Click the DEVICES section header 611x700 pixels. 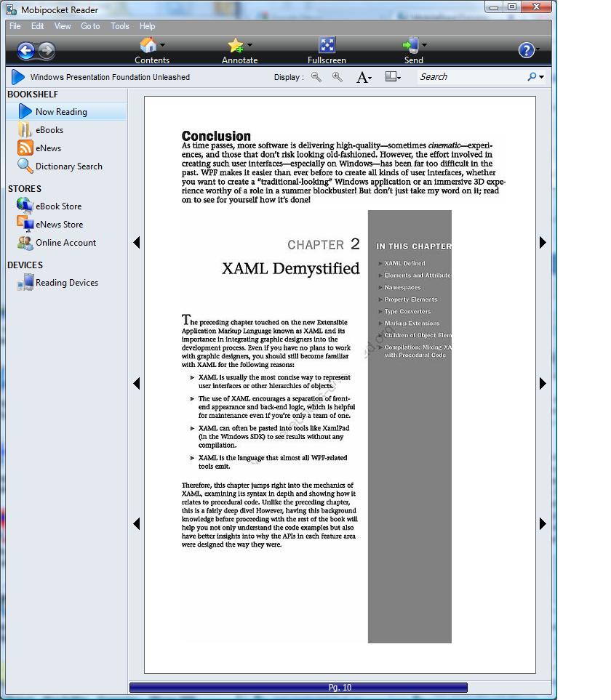(x=25, y=265)
